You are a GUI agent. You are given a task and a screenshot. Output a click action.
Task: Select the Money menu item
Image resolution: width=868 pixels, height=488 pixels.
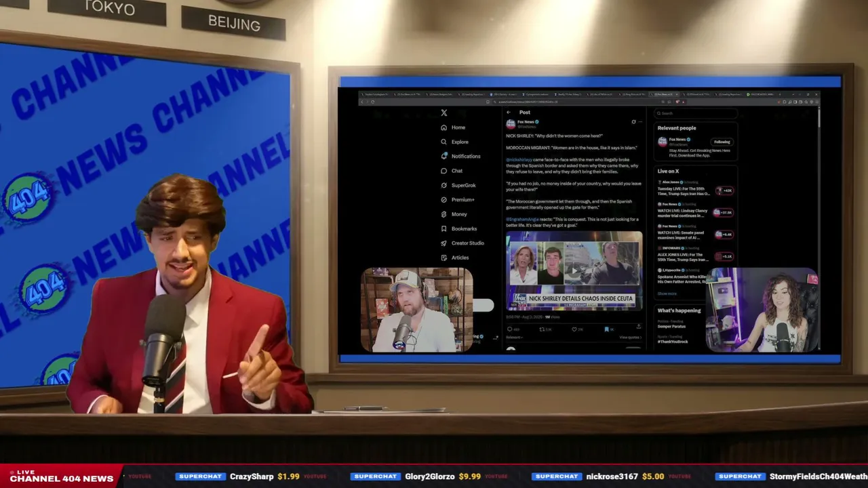tap(459, 214)
